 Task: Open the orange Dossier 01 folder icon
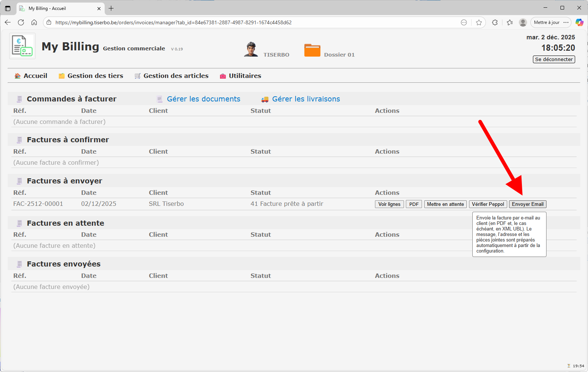click(312, 50)
